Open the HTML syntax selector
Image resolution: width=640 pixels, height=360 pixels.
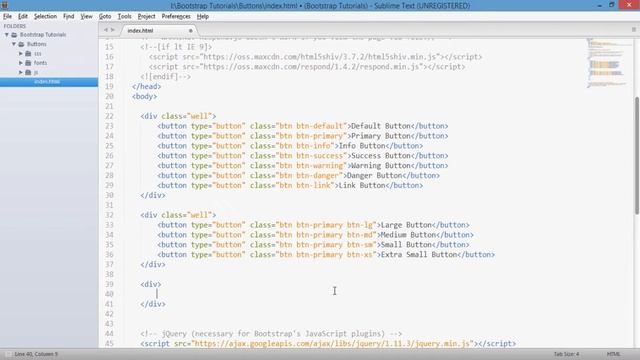coord(613,354)
